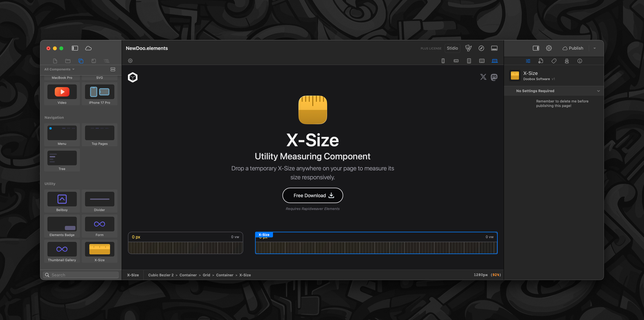This screenshot has width=644, height=320.
Task: Select the Form component
Action: coord(100,226)
